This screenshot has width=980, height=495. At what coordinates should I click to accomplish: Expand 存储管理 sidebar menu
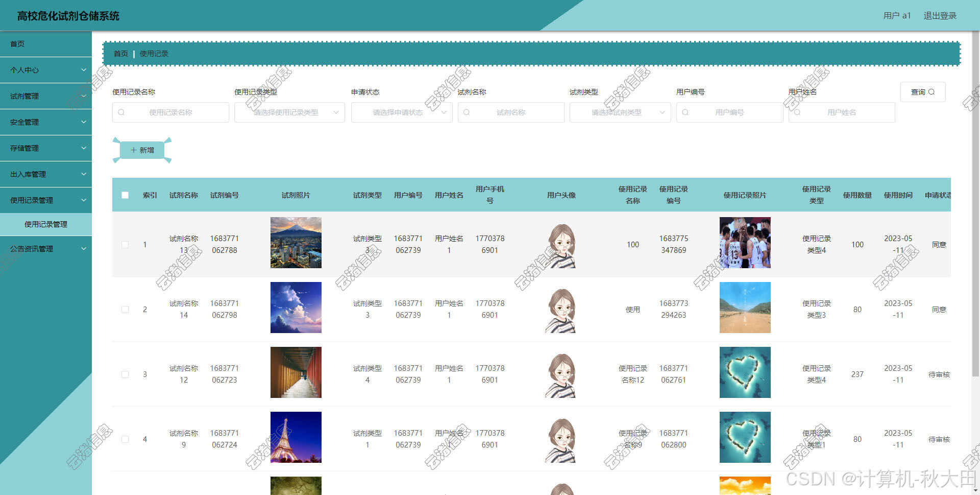46,148
